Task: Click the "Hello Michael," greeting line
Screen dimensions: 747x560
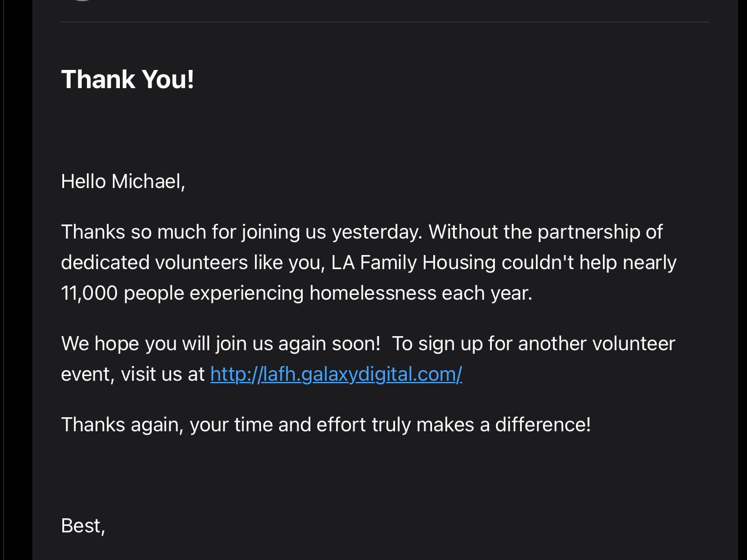Action: point(123,182)
